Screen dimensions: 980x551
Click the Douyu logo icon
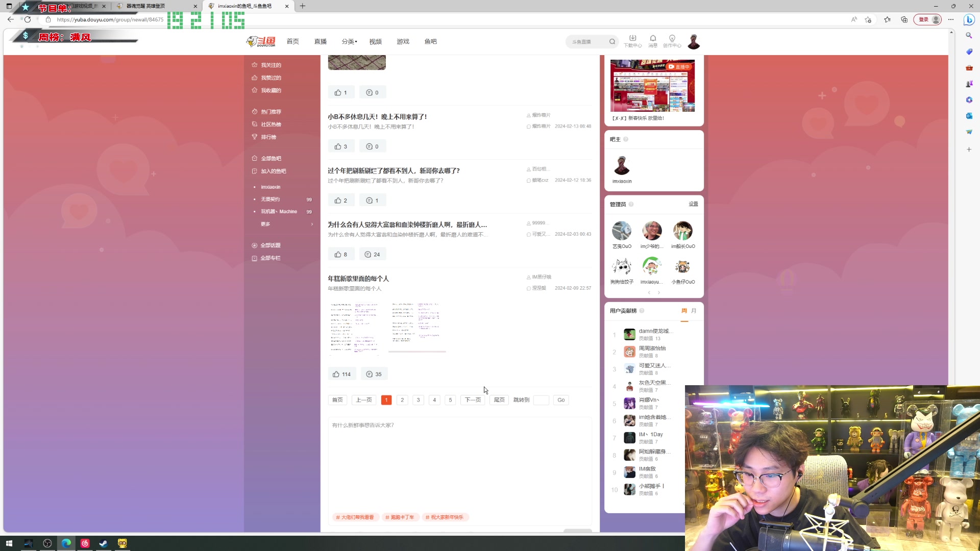click(260, 41)
